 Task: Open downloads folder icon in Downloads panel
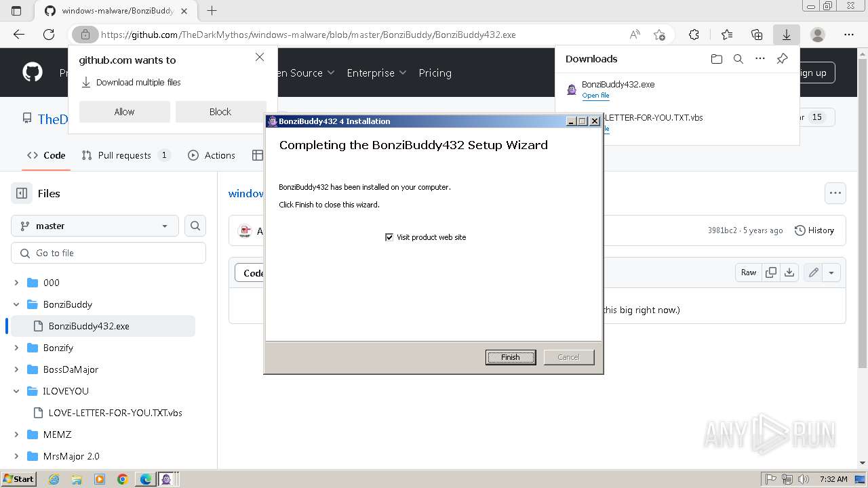coord(717,59)
